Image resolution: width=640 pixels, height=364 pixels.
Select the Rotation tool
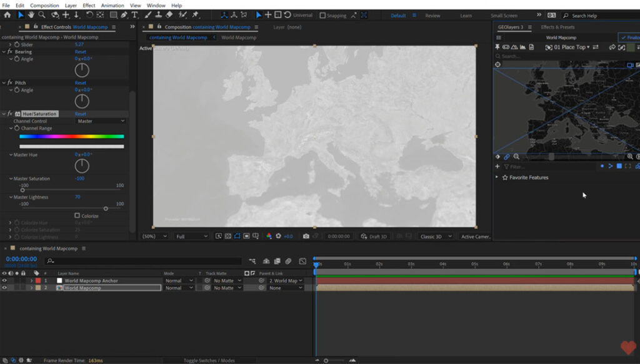point(89,15)
